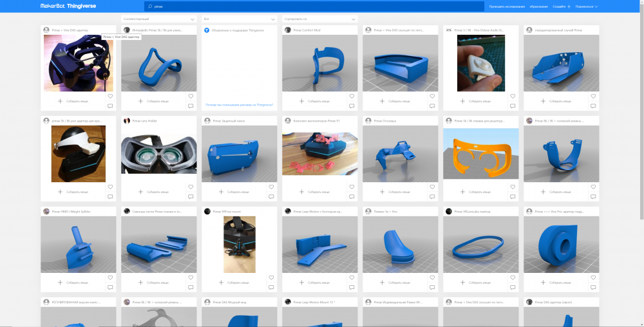Click the Pimax DAS Модный мод title
Image resolution: width=644 pixels, height=327 pixels.
click(230, 302)
